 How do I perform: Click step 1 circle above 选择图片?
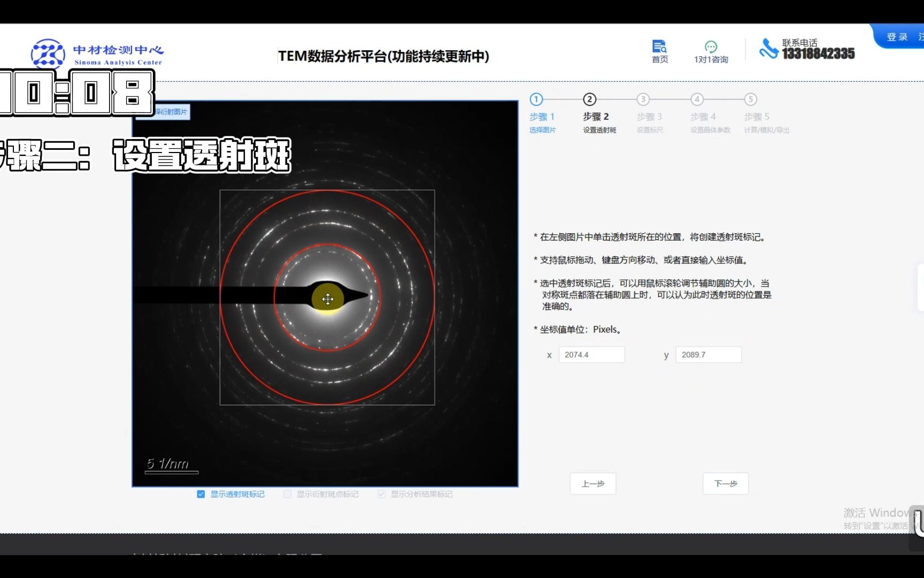coord(536,99)
